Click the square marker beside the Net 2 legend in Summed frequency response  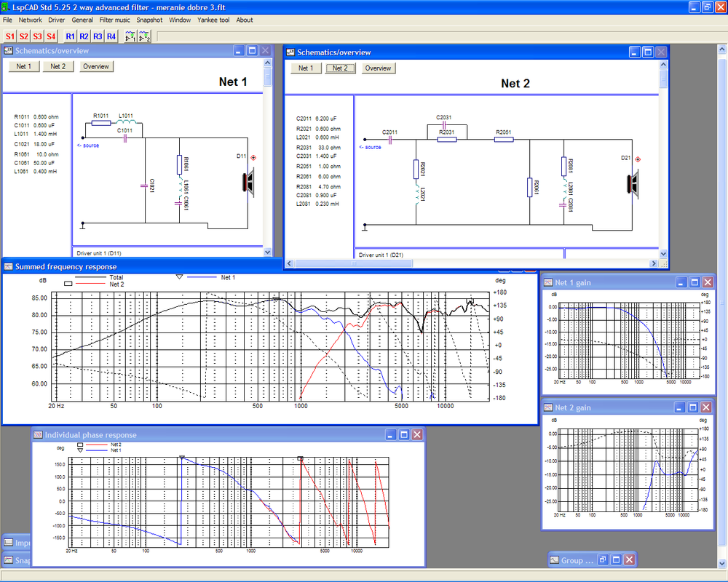[68, 284]
